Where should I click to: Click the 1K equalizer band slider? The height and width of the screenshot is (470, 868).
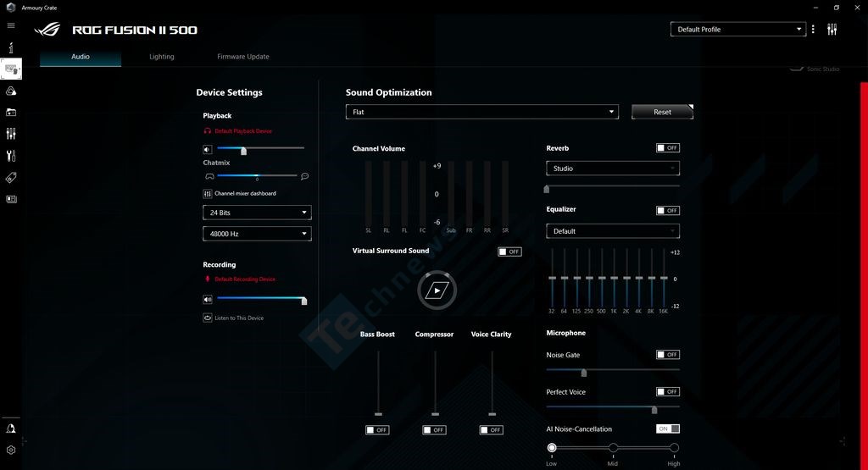pyautogui.click(x=614, y=278)
